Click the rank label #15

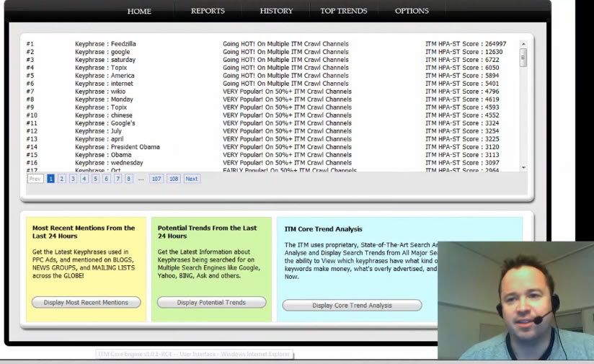pyautogui.click(x=32, y=155)
